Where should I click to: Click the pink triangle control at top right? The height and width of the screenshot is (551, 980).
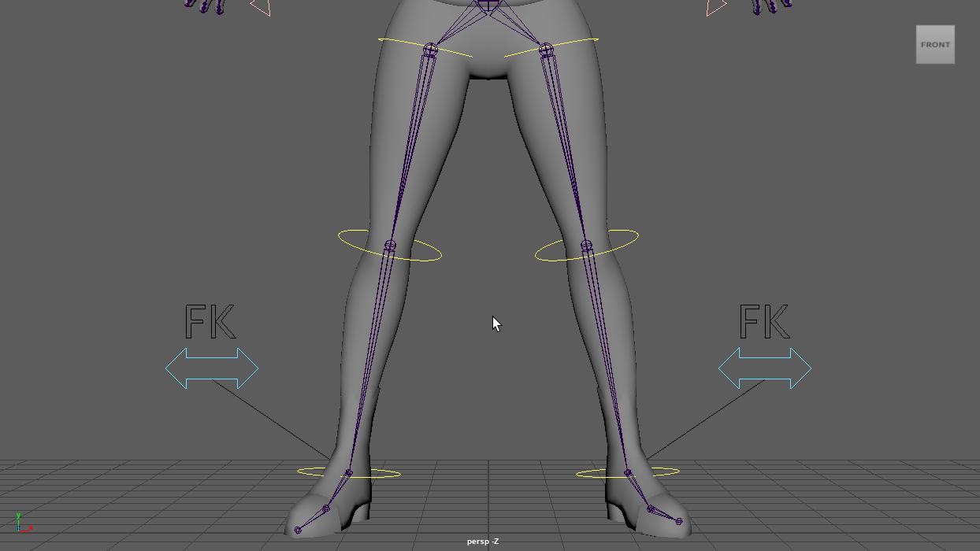[x=715, y=7]
